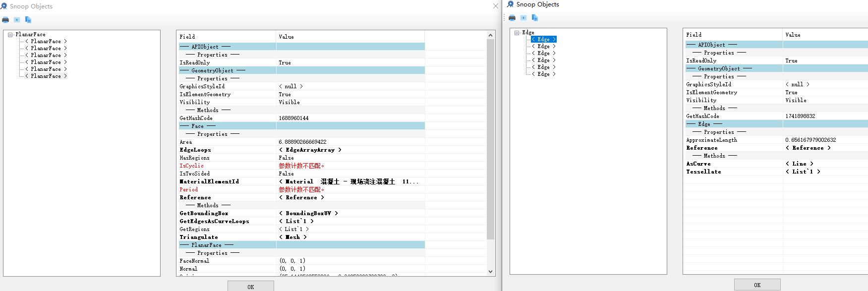Select the GetRegions method name

194,229
